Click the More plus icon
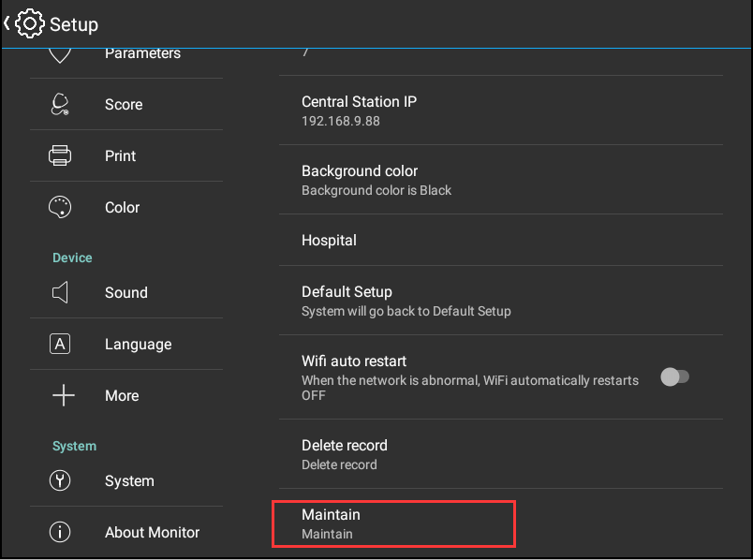Image resolution: width=753 pixels, height=560 pixels. 64,395
